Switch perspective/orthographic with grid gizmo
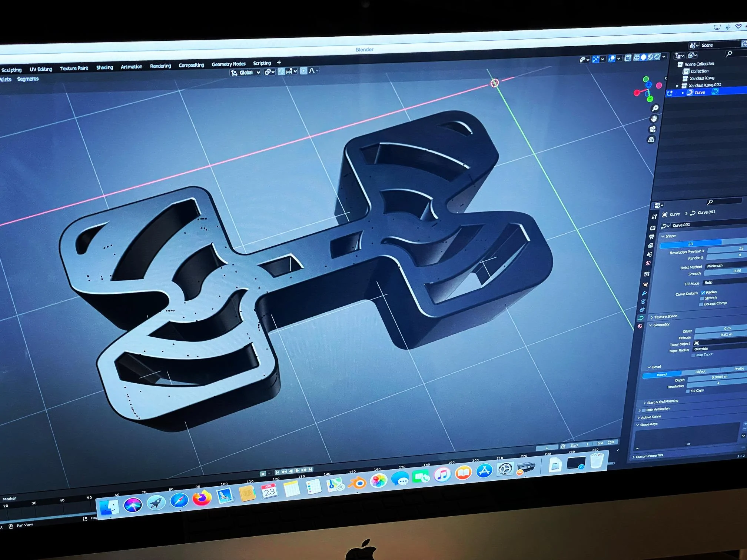747x560 pixels. pyautogui.click(x=651, y=140)
